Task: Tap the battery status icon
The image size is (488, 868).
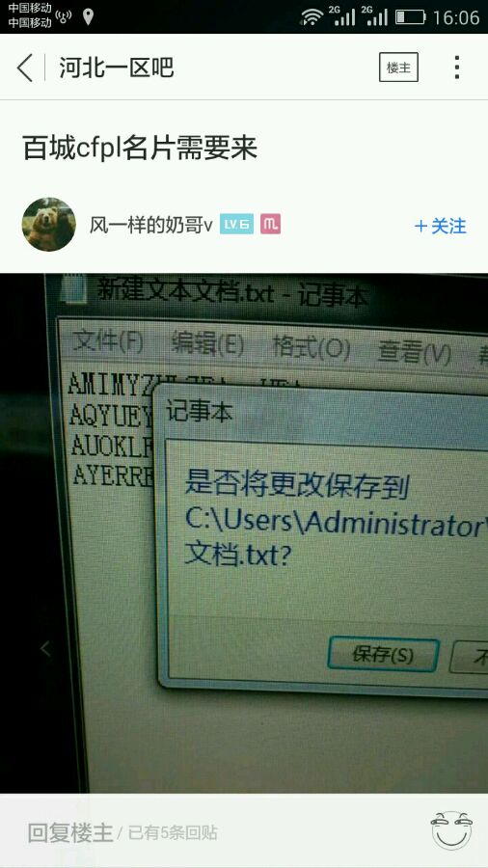Action: [x=410, y=17]
